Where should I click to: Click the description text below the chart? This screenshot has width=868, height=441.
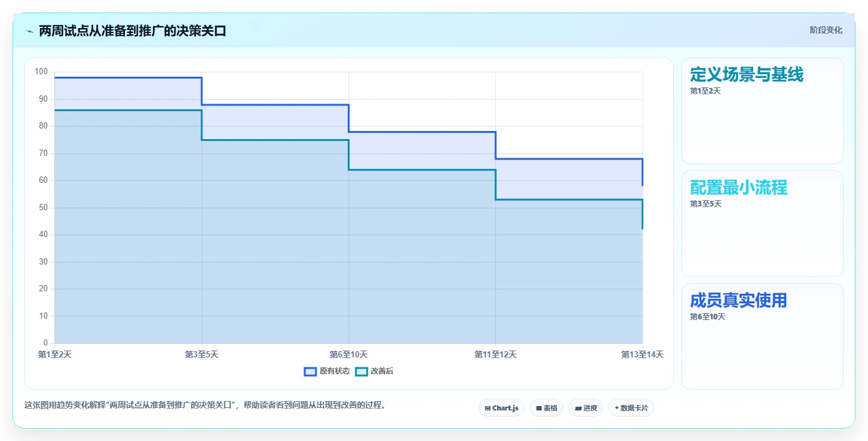[x=205, y=405]
